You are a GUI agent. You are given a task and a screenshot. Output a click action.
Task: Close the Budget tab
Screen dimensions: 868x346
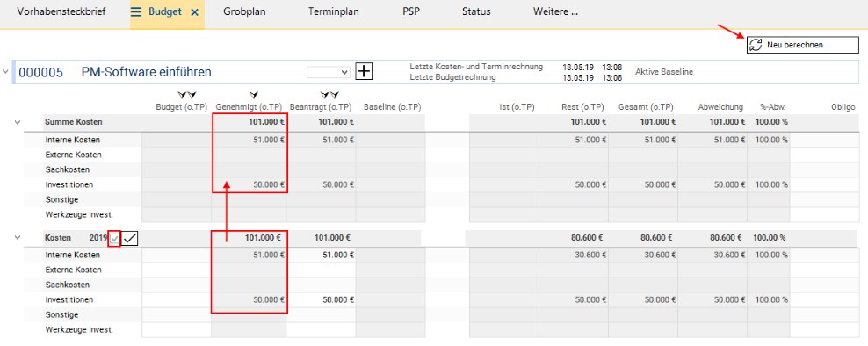[x=194, y=12]
